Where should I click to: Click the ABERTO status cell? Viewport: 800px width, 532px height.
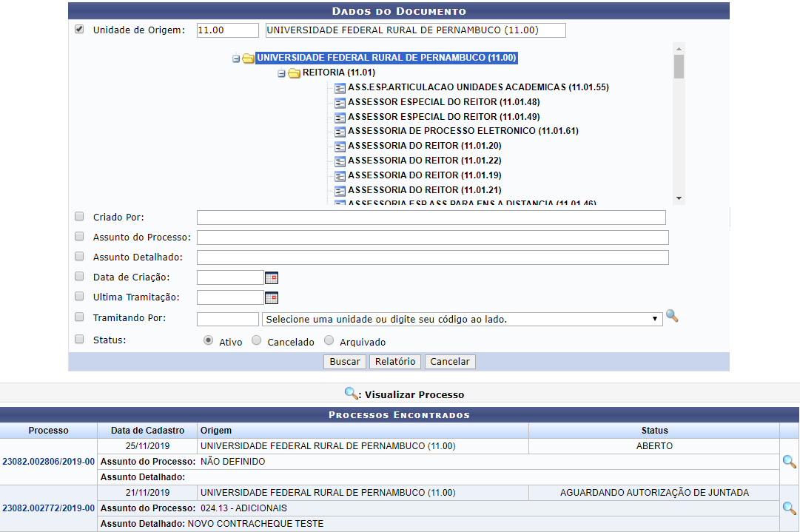(x=654, y=445)
